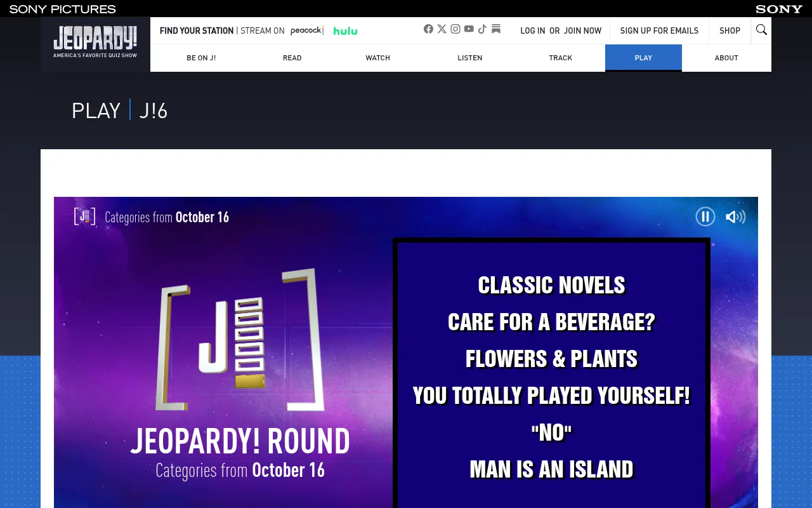Screen dimensions: 812x508
Task: Select the PLAY navigation tab
Action: pos(643,58)
